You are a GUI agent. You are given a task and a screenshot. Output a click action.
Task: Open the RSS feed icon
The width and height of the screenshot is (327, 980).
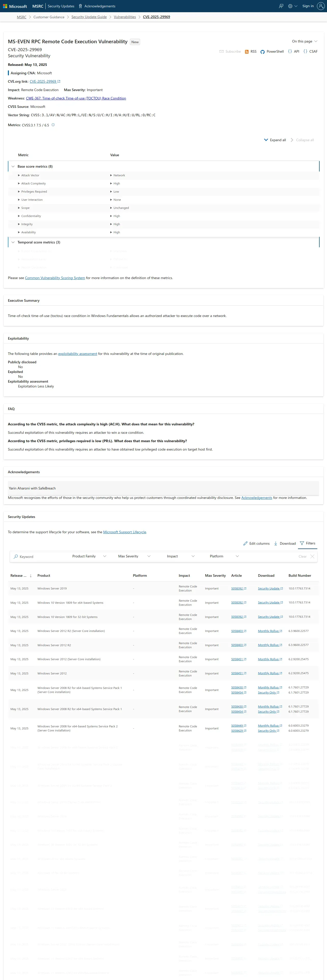point(247,52)
